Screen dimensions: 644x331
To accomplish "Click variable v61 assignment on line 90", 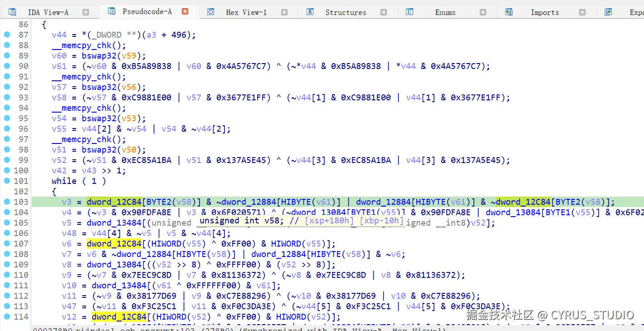I will (x=59, y=66).
